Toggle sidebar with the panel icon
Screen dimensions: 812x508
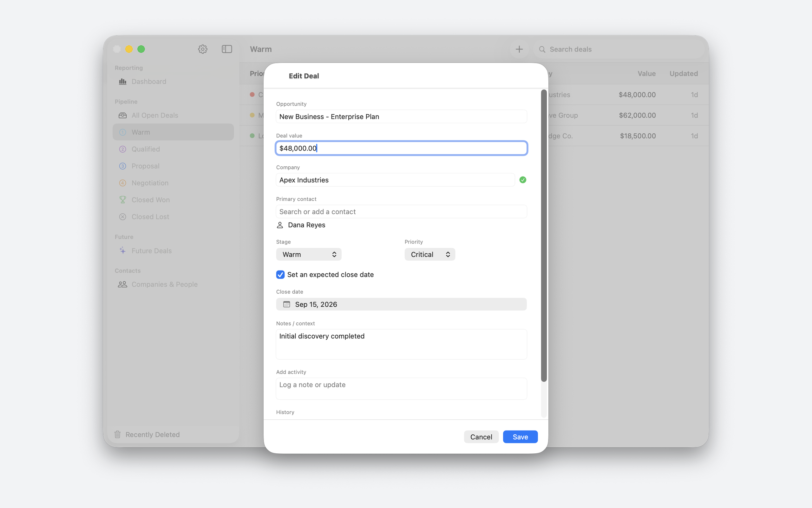click(x=227, y=49)
